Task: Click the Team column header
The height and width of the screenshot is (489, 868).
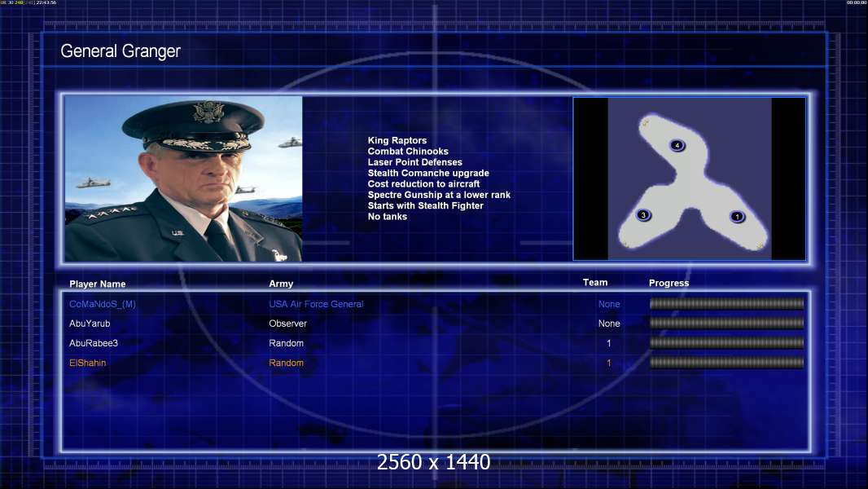Action: coord(595,283)
